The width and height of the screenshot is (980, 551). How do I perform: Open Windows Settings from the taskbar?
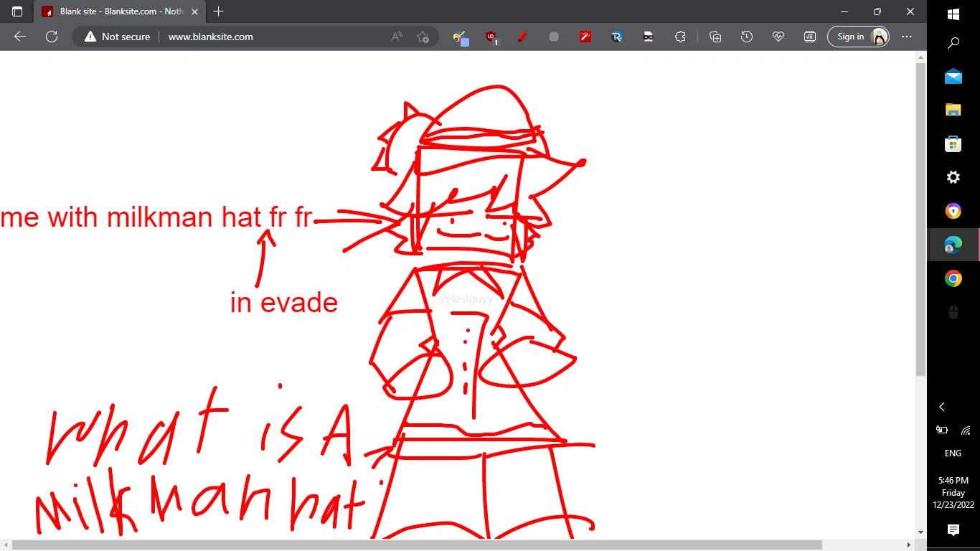click(953, 177)
